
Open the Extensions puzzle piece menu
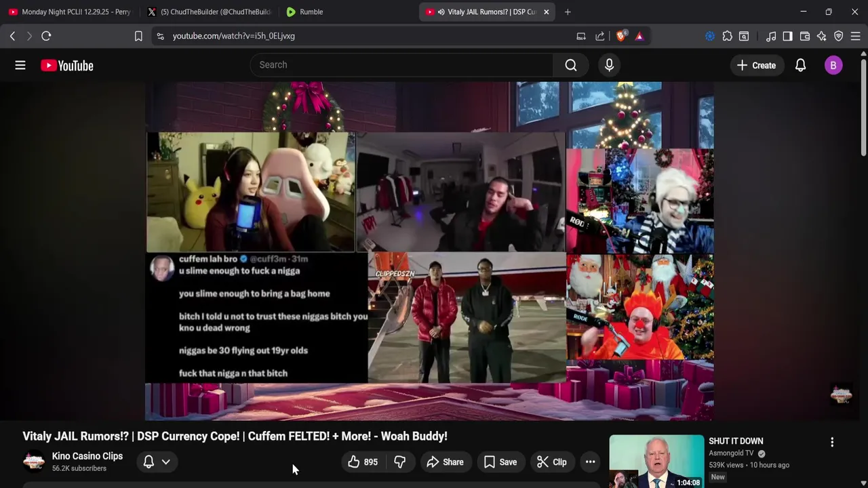[x=727, y=36]
